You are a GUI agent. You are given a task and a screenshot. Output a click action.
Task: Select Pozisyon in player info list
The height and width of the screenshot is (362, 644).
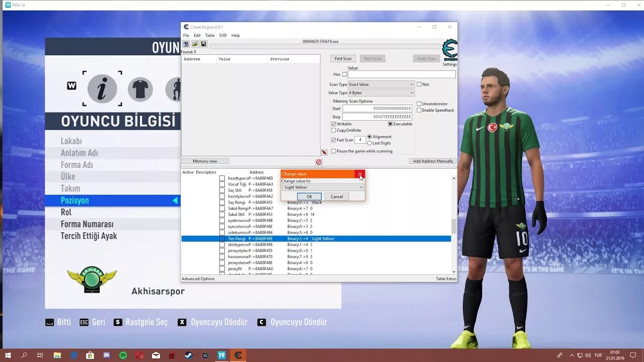point(113,201)
